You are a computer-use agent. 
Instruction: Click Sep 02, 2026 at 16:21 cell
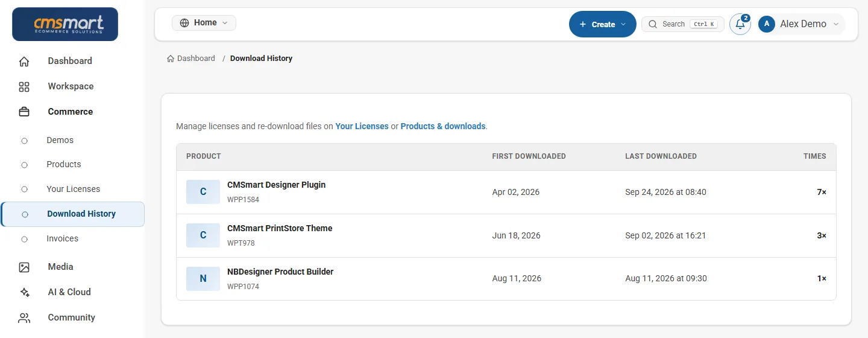(x=665, y=235)
